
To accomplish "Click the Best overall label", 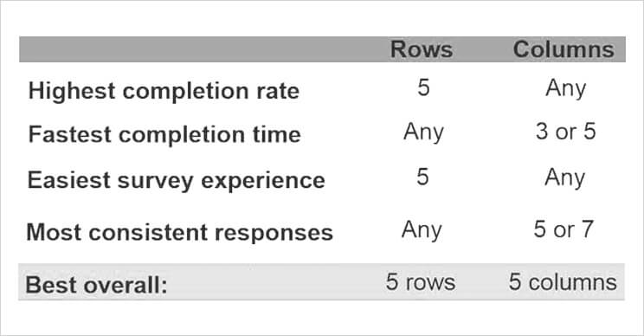I will pos(97,285).
